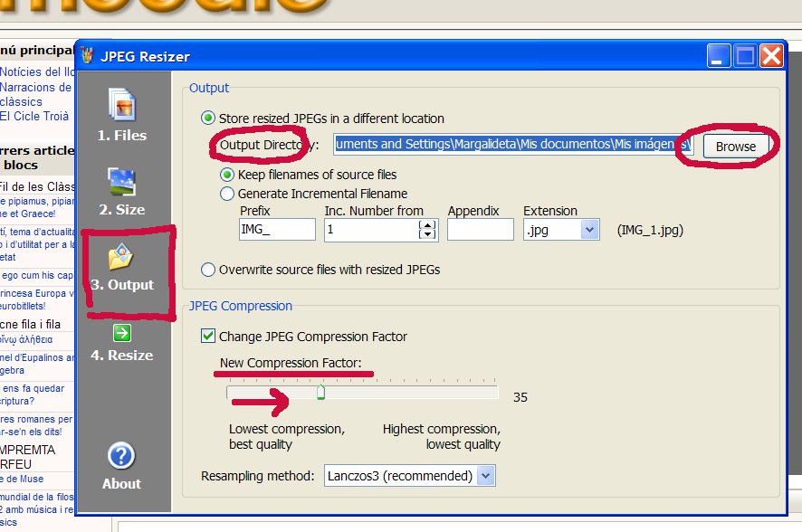Click the empty Appendix field
Image resolution: width=802 pixels, height=532 pixels.
481,230
